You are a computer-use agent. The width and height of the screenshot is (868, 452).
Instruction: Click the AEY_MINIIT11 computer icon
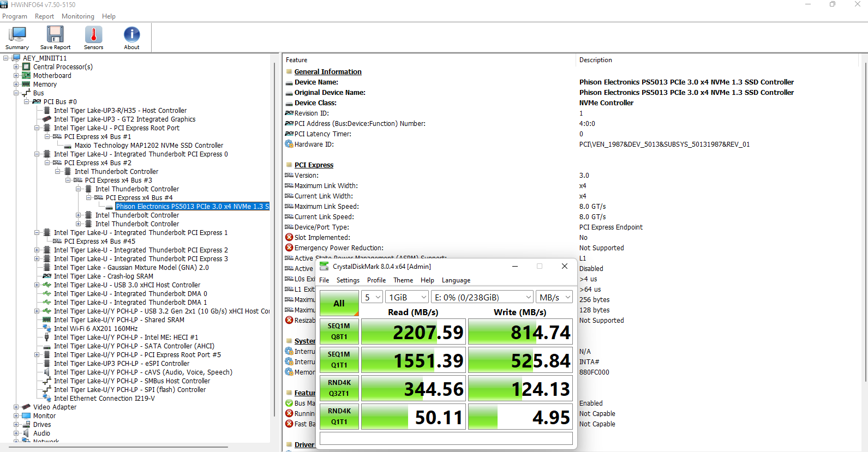coord(16,58)
